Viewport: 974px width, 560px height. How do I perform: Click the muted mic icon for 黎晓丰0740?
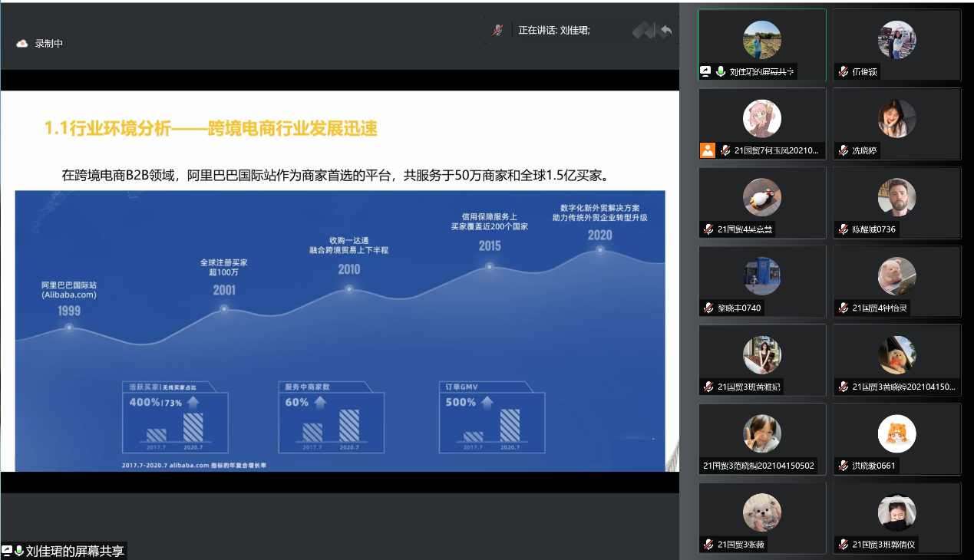coord(708,308)
